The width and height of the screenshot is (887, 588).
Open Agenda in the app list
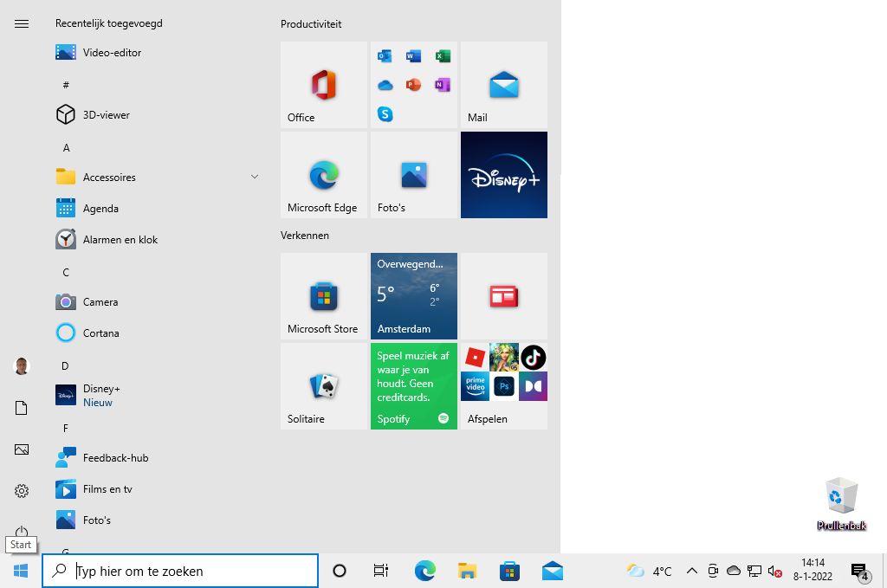[159, 209]
